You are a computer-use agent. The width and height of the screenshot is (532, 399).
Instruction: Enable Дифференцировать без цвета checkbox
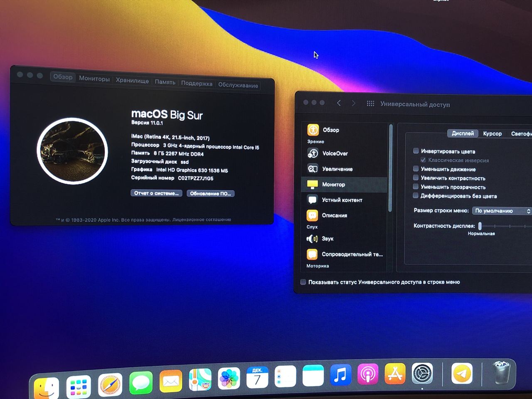tap(416, 195)
